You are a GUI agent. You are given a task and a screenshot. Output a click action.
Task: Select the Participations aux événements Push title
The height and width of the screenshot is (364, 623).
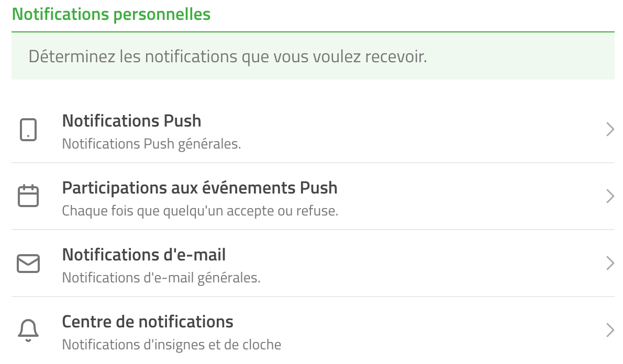[200, 188]
